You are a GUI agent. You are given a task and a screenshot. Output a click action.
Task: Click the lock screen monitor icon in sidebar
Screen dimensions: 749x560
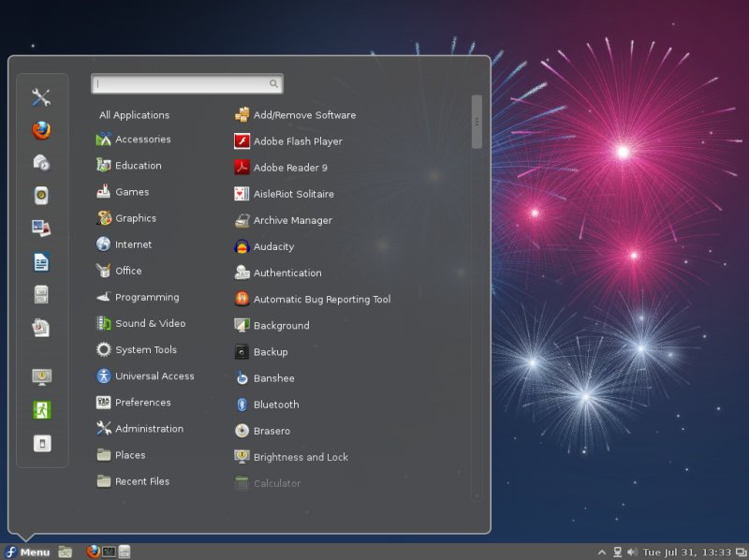click(41, 376)
